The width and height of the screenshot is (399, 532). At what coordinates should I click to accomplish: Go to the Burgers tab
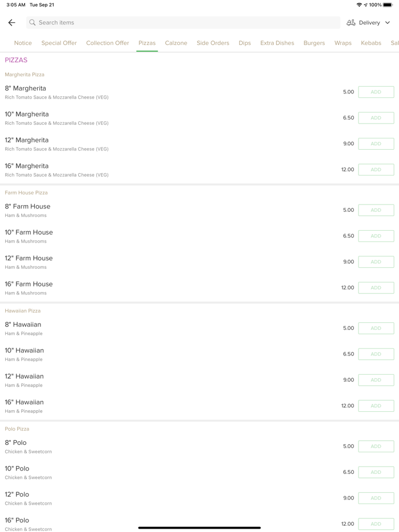pos(314,43)
